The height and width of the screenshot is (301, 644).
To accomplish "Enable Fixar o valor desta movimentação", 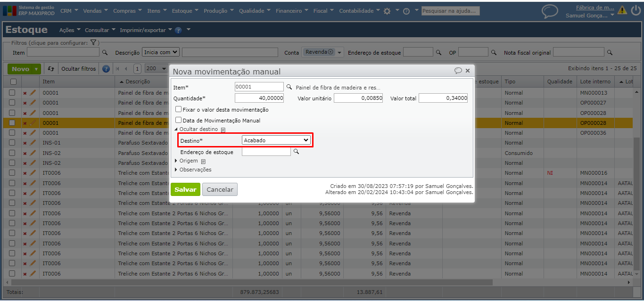I will click(x=179, y=109).
